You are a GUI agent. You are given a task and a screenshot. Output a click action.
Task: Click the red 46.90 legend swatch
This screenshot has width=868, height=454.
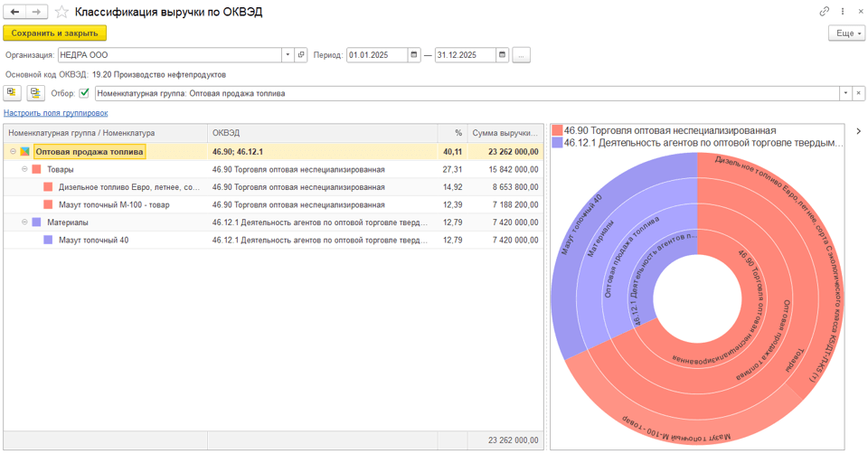coord(558,130)
